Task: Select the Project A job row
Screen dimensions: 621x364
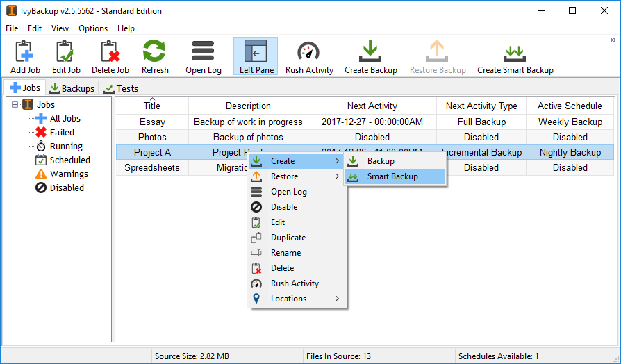Action: click(365, 153)
